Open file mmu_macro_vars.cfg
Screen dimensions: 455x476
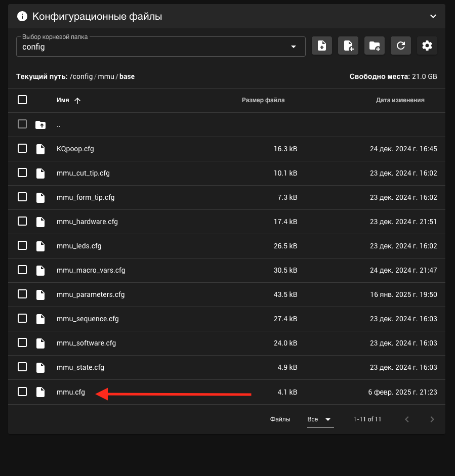(x=91, y=271)
